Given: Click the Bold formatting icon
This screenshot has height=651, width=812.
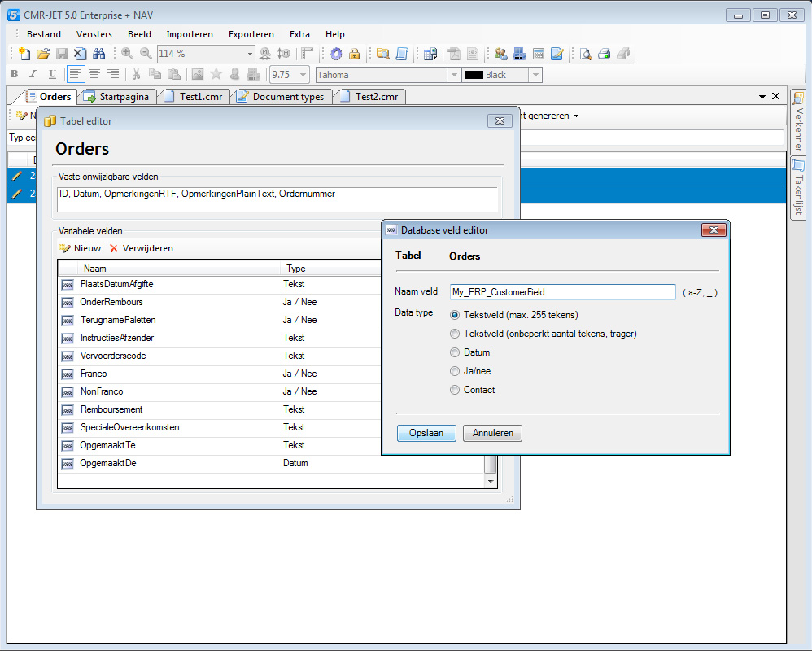Looking at the screenshot, I should point(14,75).
